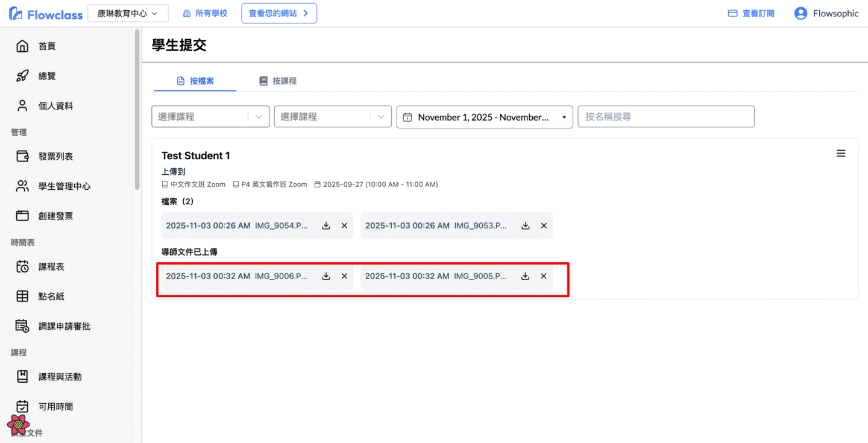Select the 按檔案 tab
Screen dimensions: 868x443
(195, 81)
